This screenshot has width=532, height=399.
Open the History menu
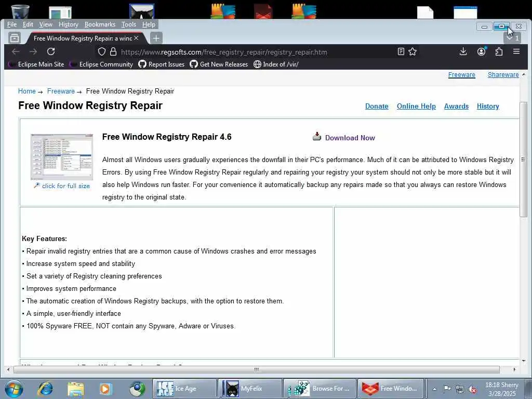click(x=68, y=24)
